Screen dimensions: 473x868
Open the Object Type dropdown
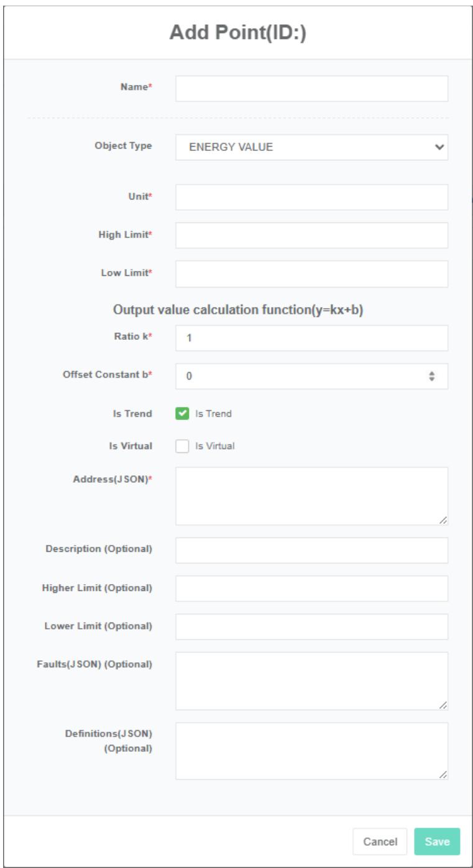click(x=311, y=148)
